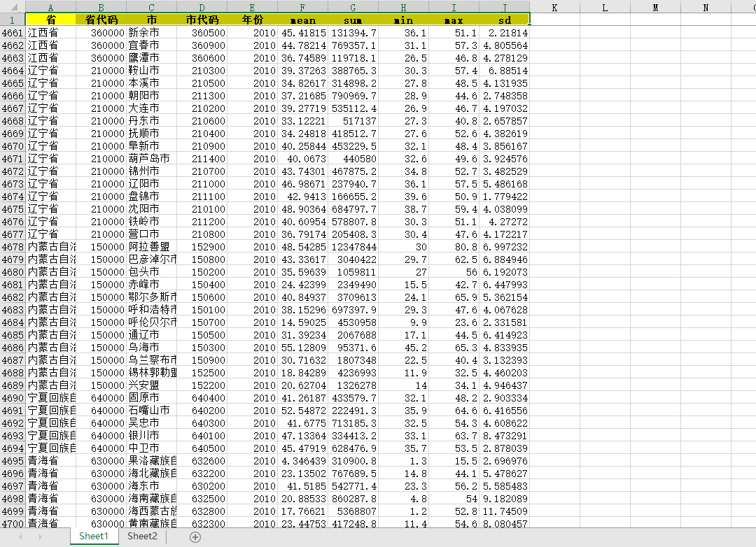Click the mean header cell
This screenshot has width=756, height=547.
coord(302,20)
